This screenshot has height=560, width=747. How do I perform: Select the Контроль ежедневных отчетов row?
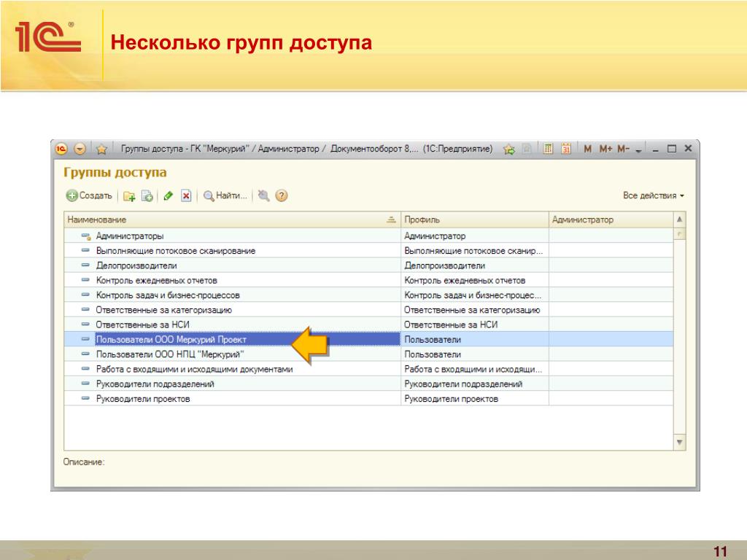point(368,280)
